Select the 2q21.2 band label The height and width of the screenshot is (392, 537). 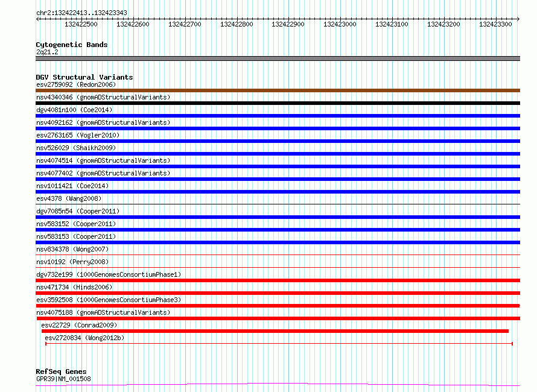tap(47, 52)
